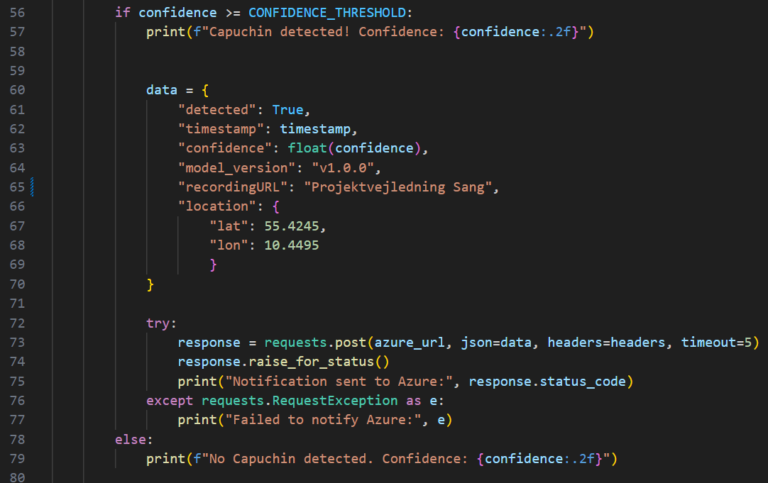Click json=data argument on line 73

point(497,342)
